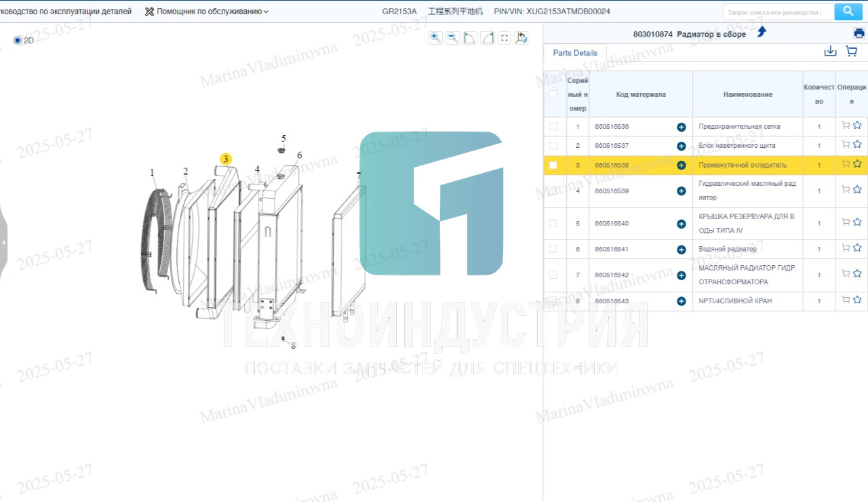Click the Гидравлический масляный радиатор name cell
The height and width of the screenshot is (502, 868).
[747, 191]
